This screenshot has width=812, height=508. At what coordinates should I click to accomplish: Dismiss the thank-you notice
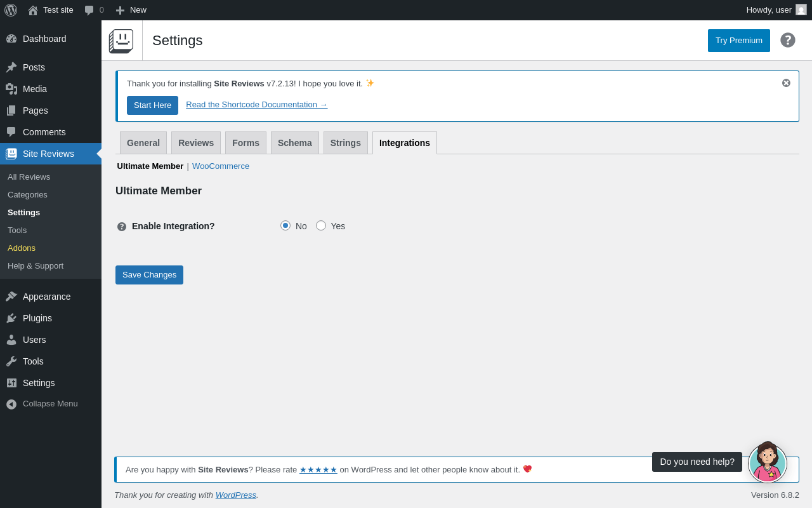(x=787, y=83)
